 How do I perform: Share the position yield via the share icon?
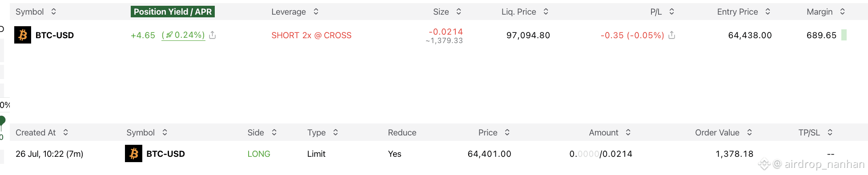coord(213,35)
